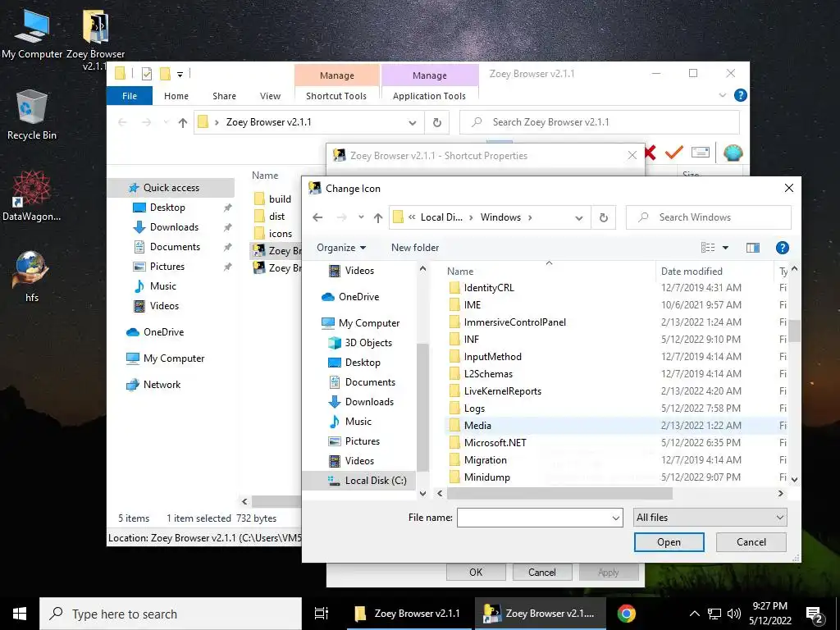This screenshot has width=840, height=630.
Task: Click Cancel in the Change Icon dialog
Action: tap(751, 542)
